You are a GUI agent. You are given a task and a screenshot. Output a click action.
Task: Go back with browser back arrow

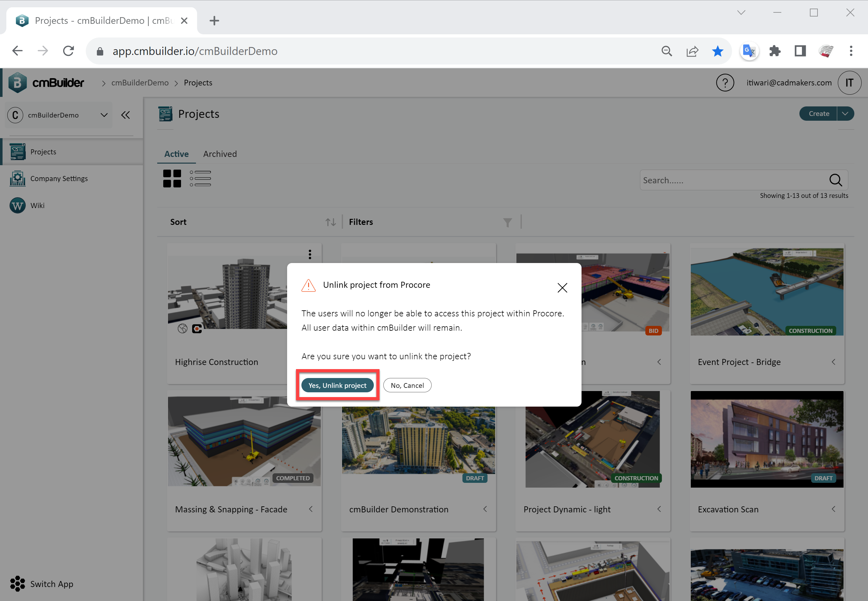pyautogui.click(x=17, y=51)
